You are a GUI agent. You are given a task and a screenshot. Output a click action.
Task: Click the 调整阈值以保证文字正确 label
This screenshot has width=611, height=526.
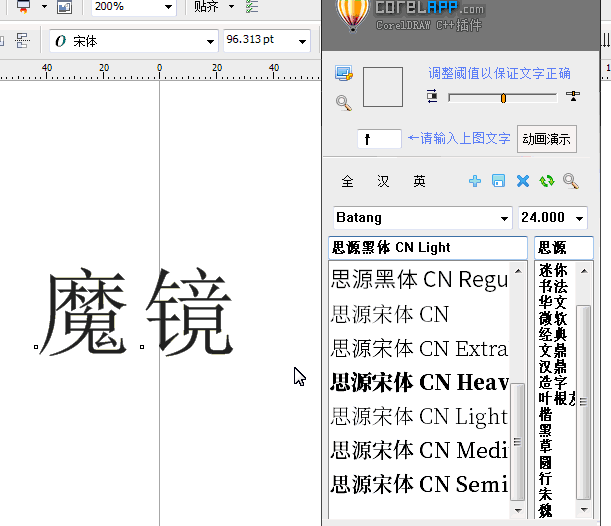[500, 73]
